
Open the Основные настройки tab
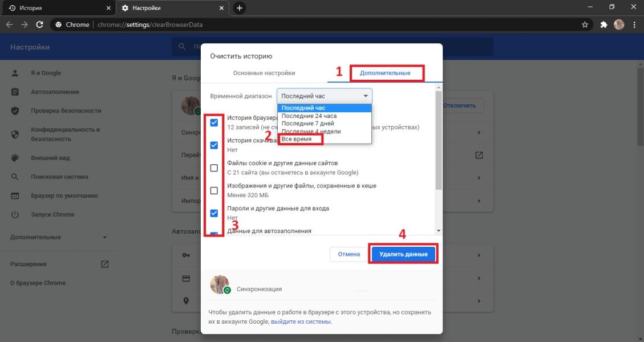pos(264,73)
